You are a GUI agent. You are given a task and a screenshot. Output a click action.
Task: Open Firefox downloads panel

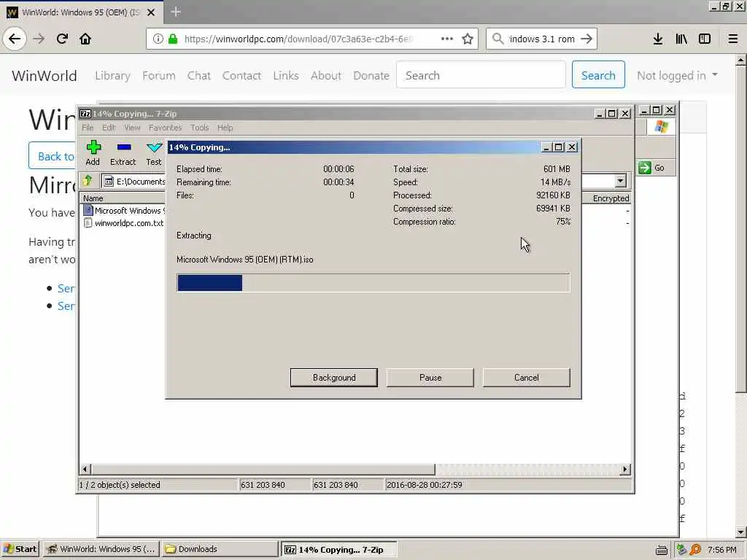[658, 39]
